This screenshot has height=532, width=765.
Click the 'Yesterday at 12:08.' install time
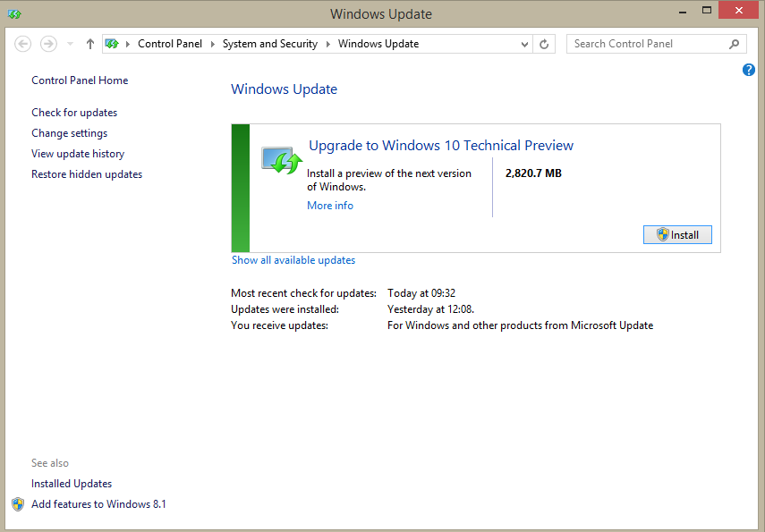(x=430, y=309)
